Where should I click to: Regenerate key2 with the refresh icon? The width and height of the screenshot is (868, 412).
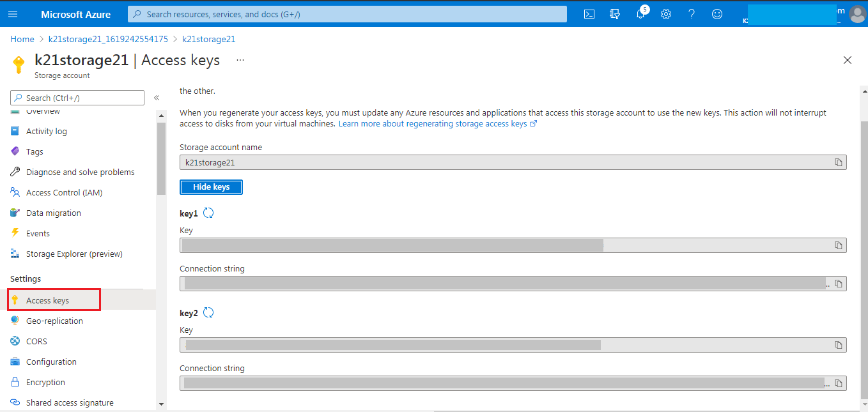[208, 313]
